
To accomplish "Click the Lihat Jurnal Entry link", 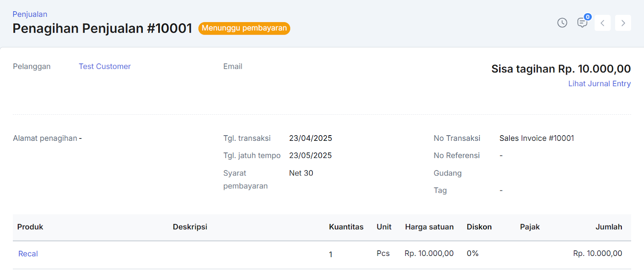I will click(599, 84).
